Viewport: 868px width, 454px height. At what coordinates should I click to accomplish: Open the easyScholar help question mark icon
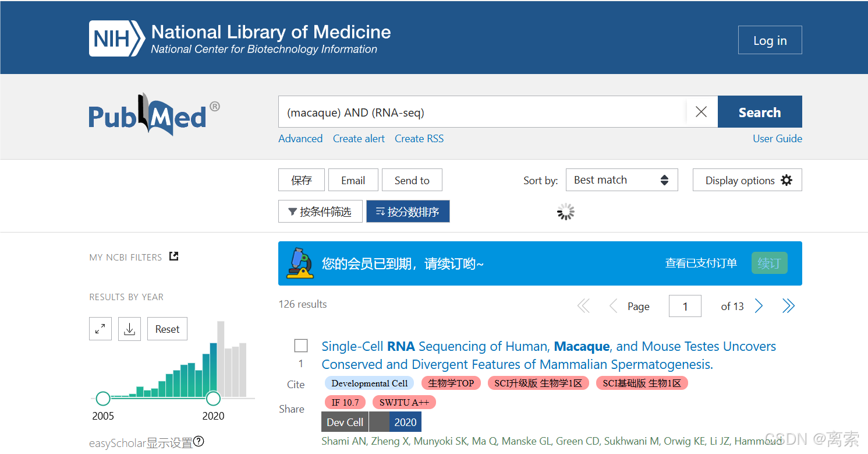[199, 442]
